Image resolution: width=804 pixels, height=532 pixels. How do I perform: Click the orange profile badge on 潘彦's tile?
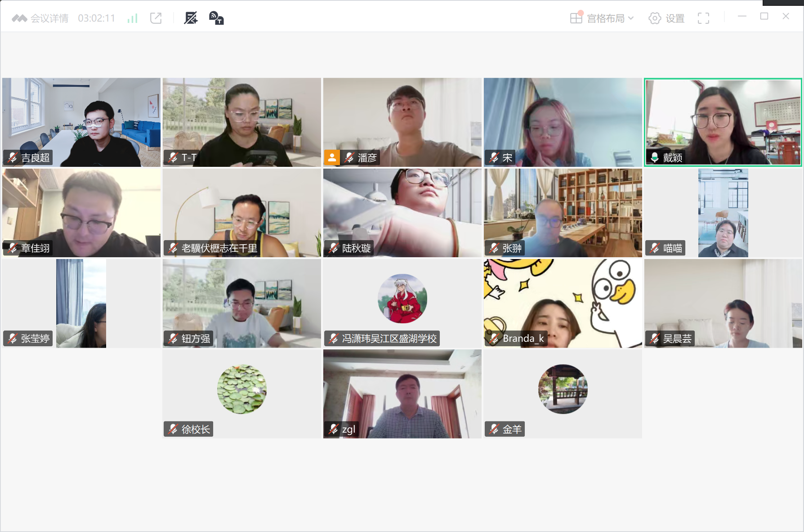(332, 157)
